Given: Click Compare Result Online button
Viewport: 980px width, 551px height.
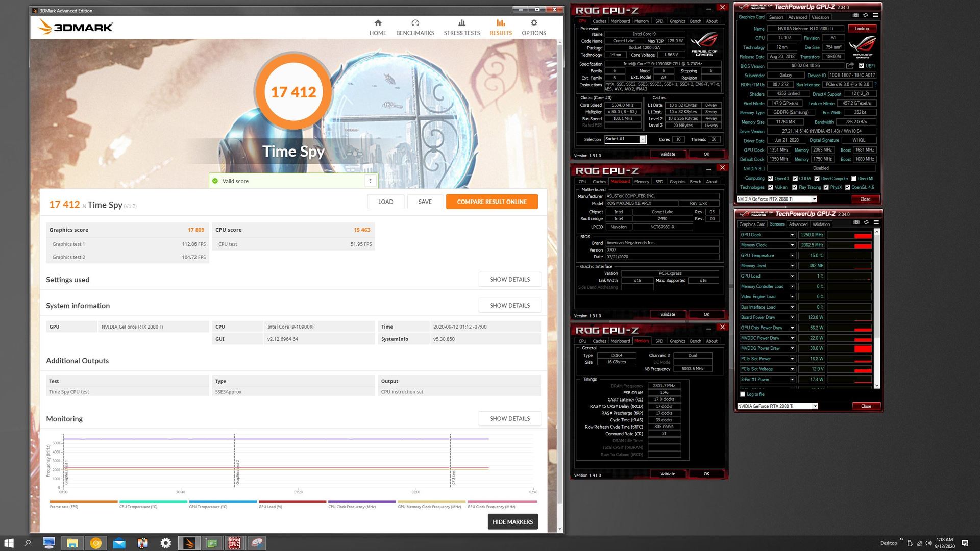Looking at the screenshot, I should pyautogui.click(x=492, y=202).
